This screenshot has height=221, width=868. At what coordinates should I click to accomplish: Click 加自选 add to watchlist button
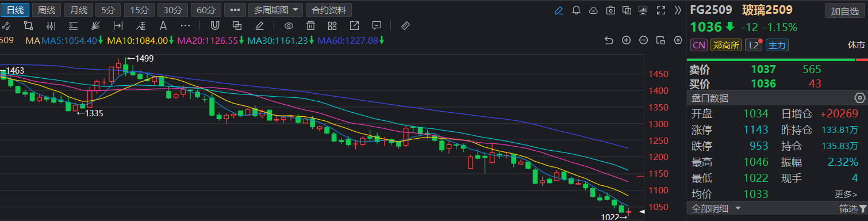coord(844,11)
